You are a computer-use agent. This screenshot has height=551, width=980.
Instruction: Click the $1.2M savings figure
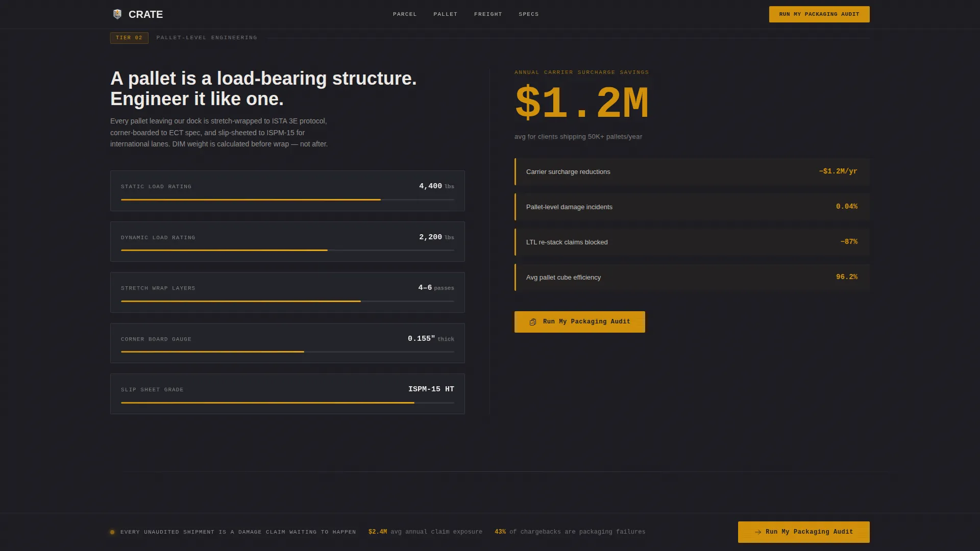click(x=582, y=104)
